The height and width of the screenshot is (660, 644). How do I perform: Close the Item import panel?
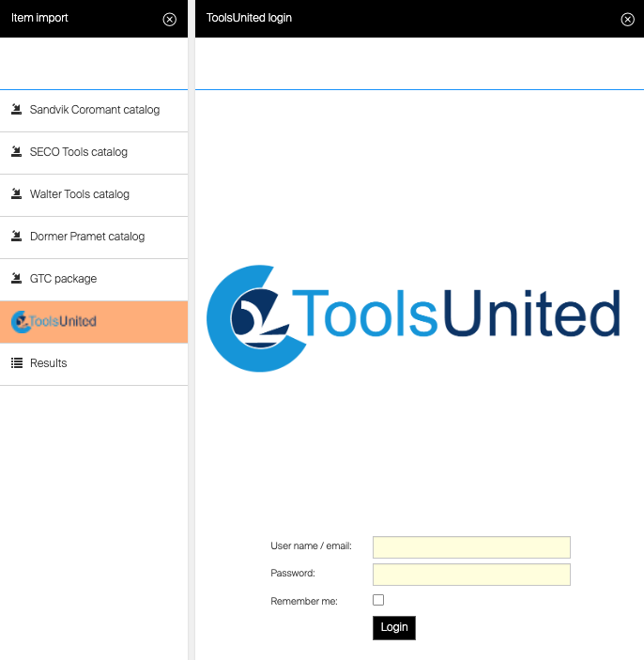tap(169, 19)
